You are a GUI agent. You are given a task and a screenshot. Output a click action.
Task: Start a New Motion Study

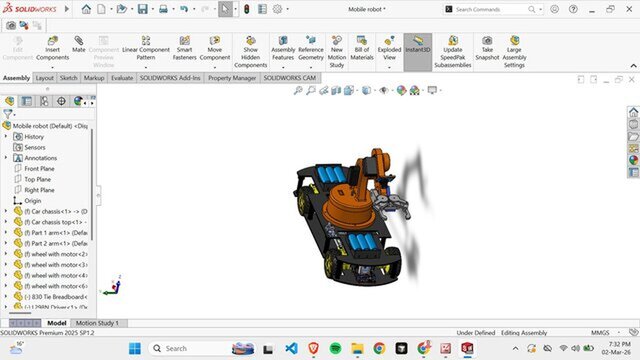337,52
